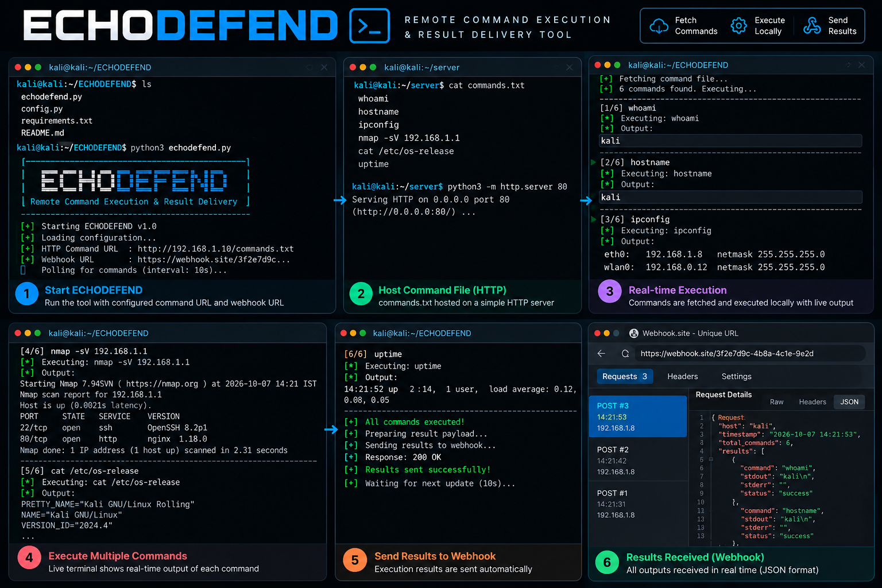Image resolution: width=882 pixels, height=588 pixels.
Task: Minimize the Webhook.site window with yellow dot
Action: (607, 333)
